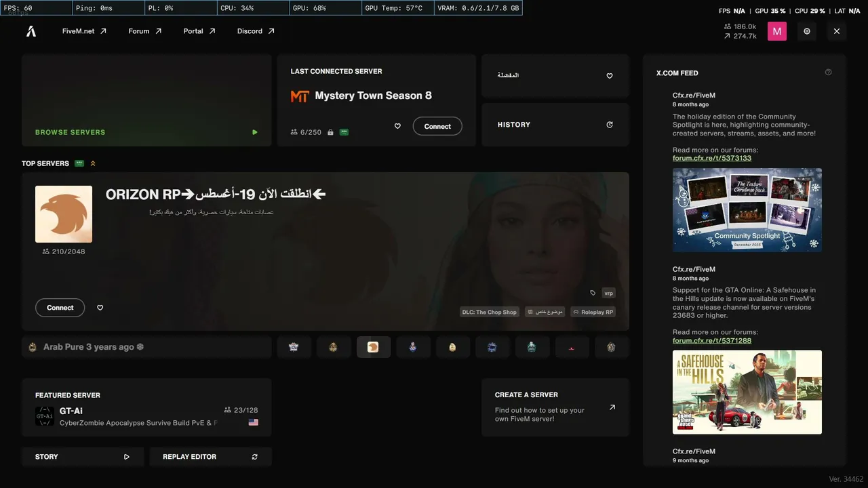868x488 pixels.
Task: Click the US flag on GT-Ai
Action: click(x=254, y=422)
